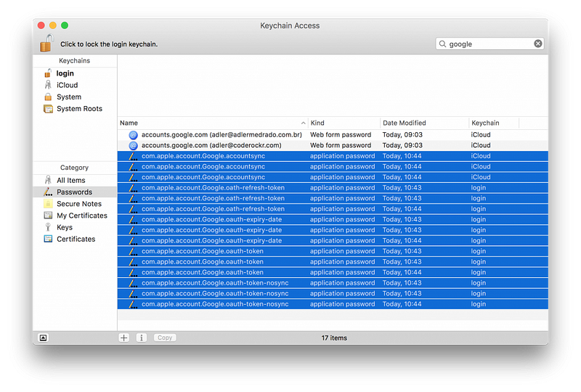The height and width of the screenshot is (392, 581).
Task: Select the Certificates category
Action: (76, 240)
